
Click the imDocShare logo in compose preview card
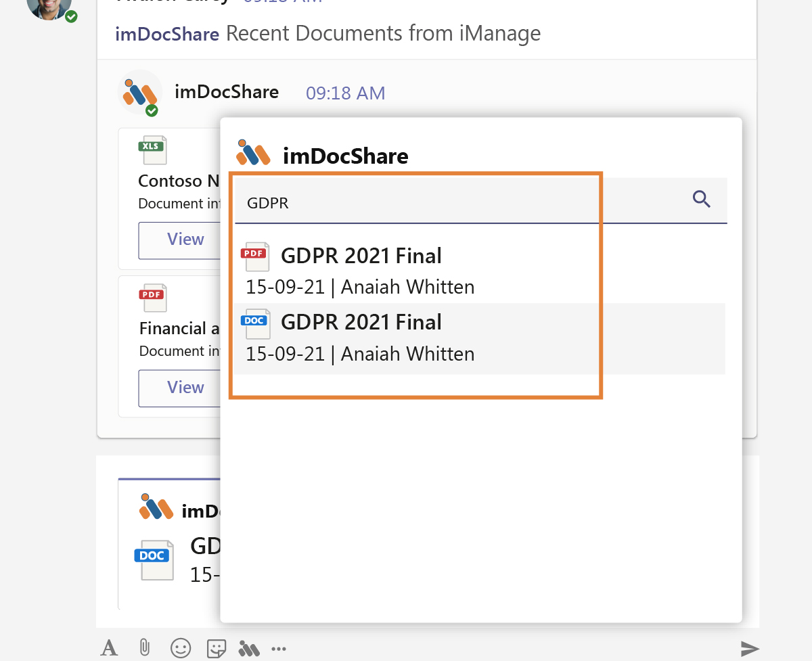156,507
